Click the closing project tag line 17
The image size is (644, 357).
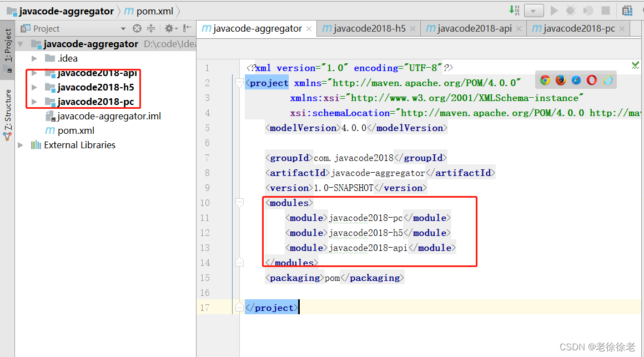click(x=271, y=308)
